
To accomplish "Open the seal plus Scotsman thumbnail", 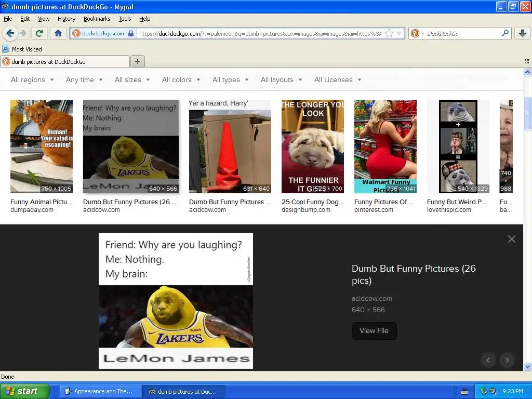I will tap(458, 146).
